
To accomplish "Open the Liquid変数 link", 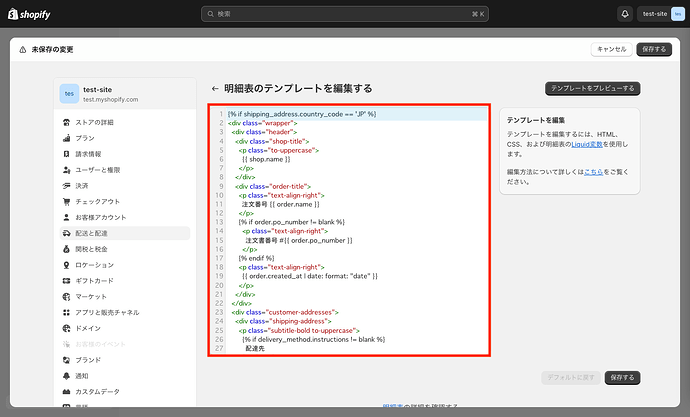I will pyautogui.click(x=587, y=144).
